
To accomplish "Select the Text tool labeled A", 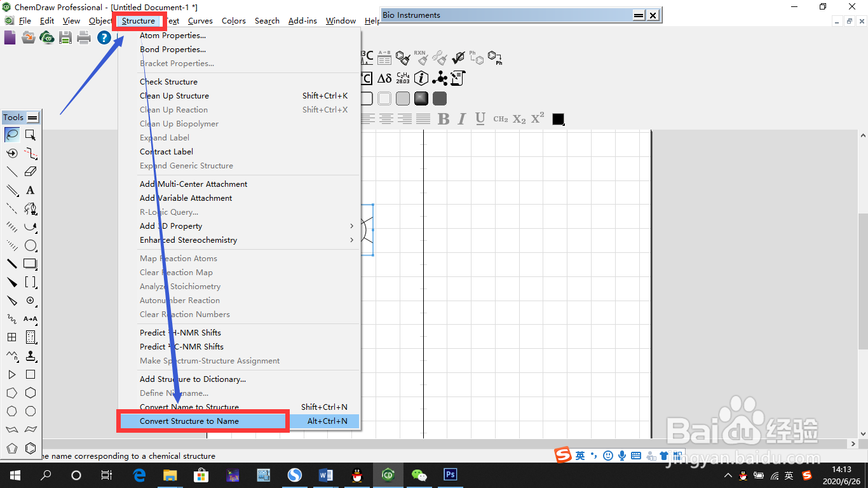I will click(x=30, y=190).
